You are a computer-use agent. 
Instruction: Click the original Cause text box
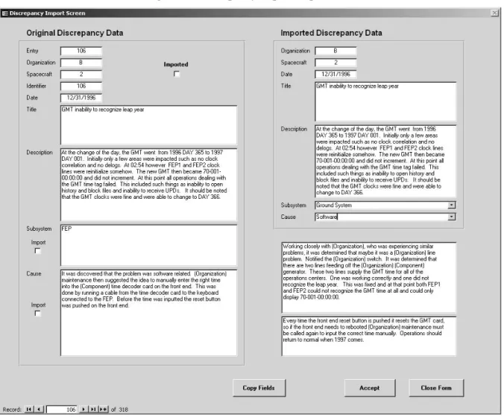pos(149,313)
